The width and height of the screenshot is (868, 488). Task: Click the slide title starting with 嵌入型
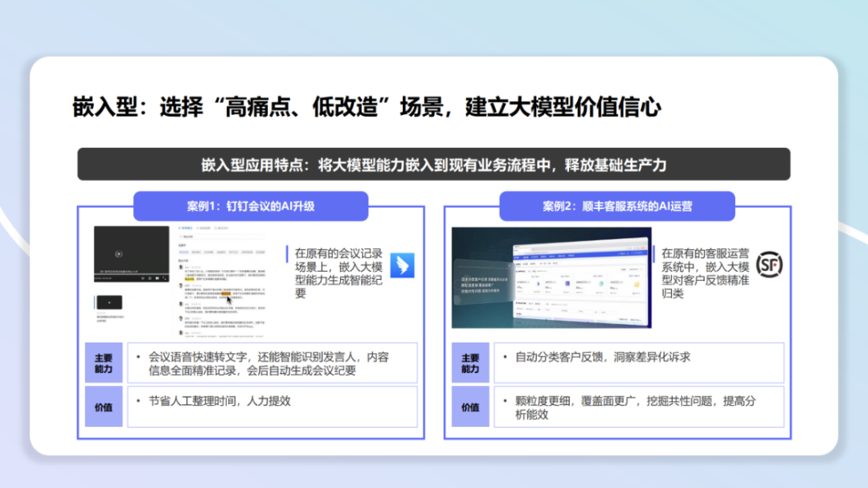pyautogui.click(x=366, y=107)
